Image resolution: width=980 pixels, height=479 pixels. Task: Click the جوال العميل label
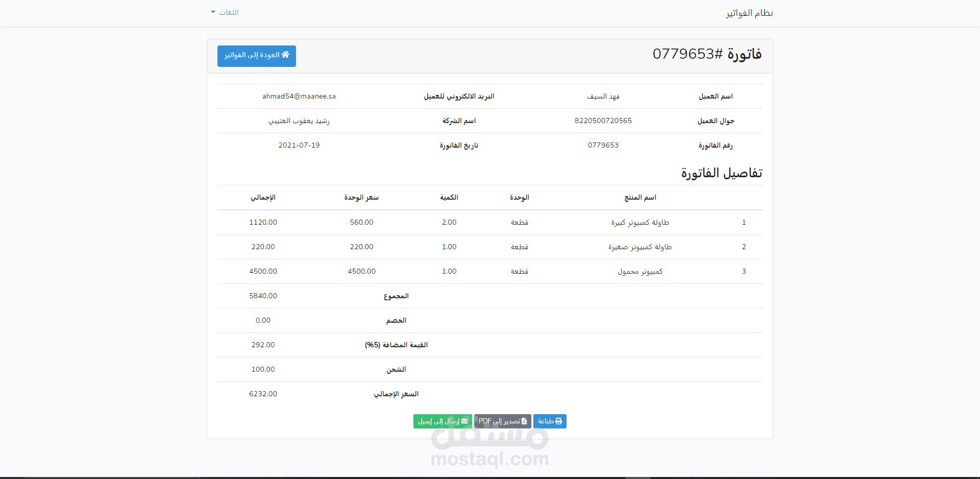click(x=716, y=121)
